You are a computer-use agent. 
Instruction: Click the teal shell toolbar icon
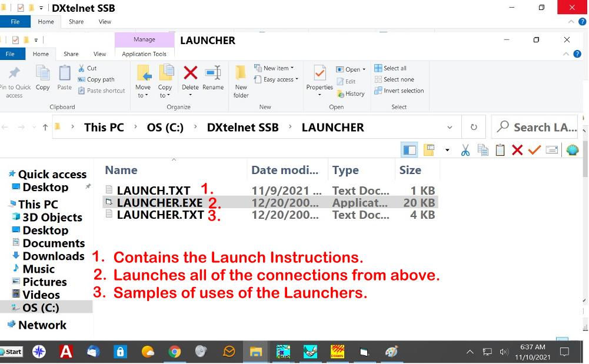(573, 150)
